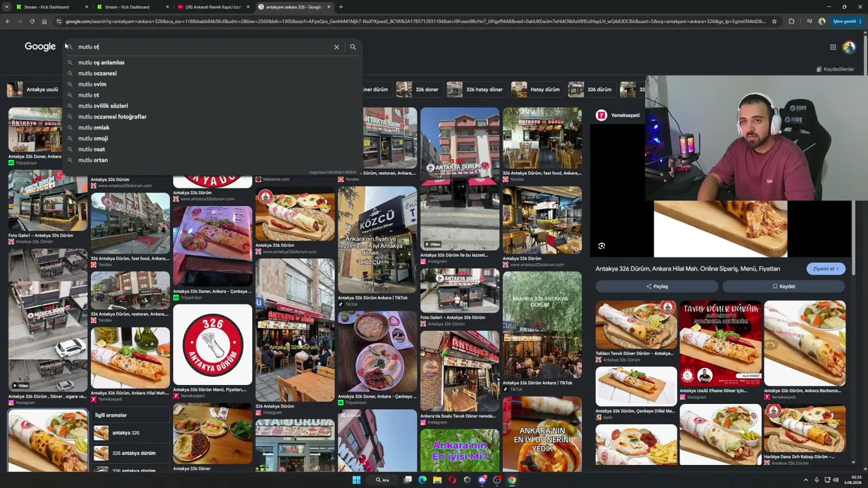This screenshot has height=488, width=868.
Task: Select the 'Antakya usulü' filter chip
Action: coord(33,89)
